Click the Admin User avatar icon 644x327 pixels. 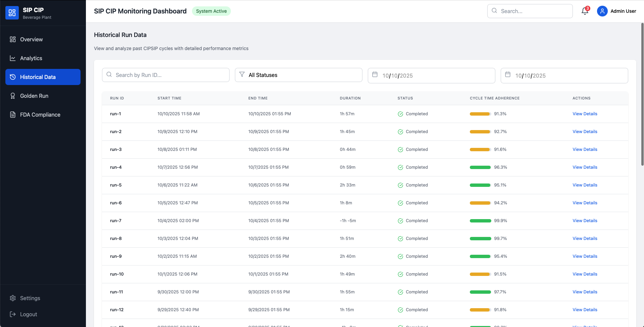tap(602, 11)
